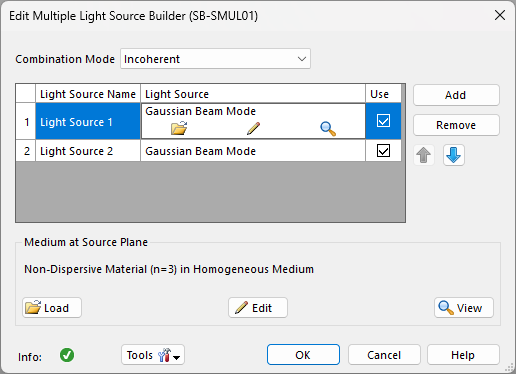Click the Remove button
The height and width of the screenshot is (374, 516).
456,125
